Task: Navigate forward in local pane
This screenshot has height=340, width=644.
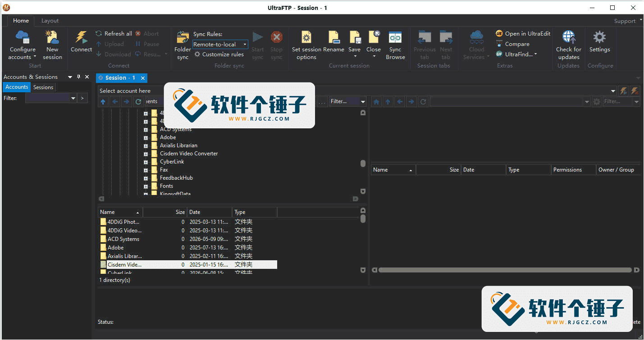Action: pos(127,102)
